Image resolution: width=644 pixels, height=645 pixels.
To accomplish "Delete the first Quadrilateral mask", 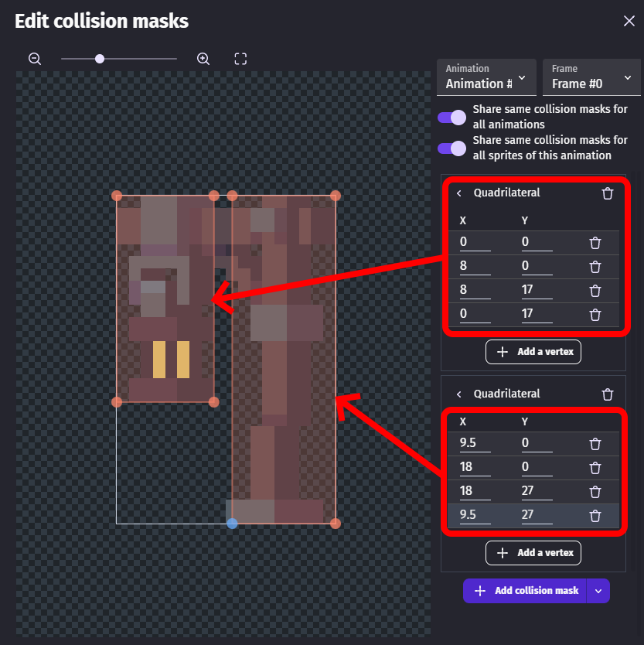I will [608, 193].
